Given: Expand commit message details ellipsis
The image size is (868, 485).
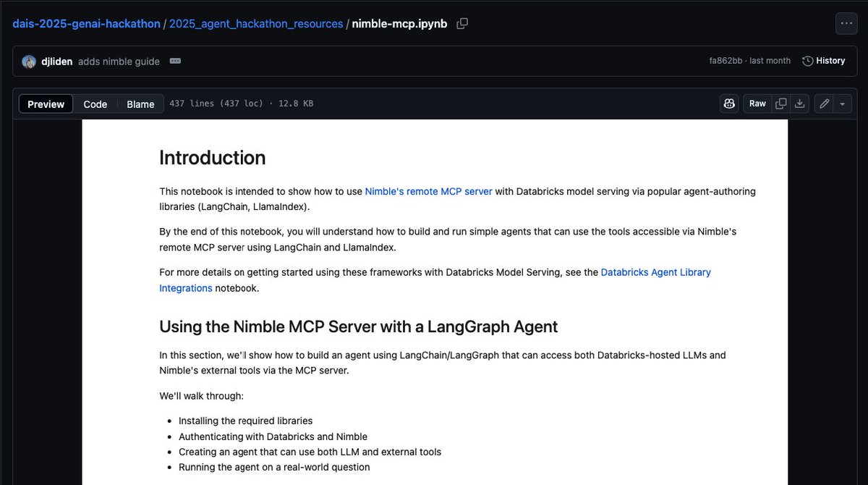Looking at the screenshot, I should point(175,61).
